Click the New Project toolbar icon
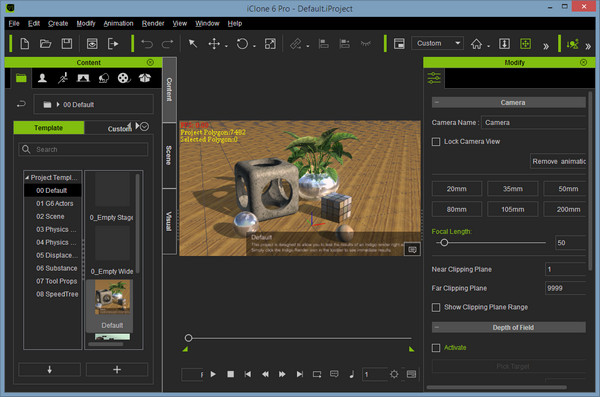The image size is (600, 397). point(24,44)
